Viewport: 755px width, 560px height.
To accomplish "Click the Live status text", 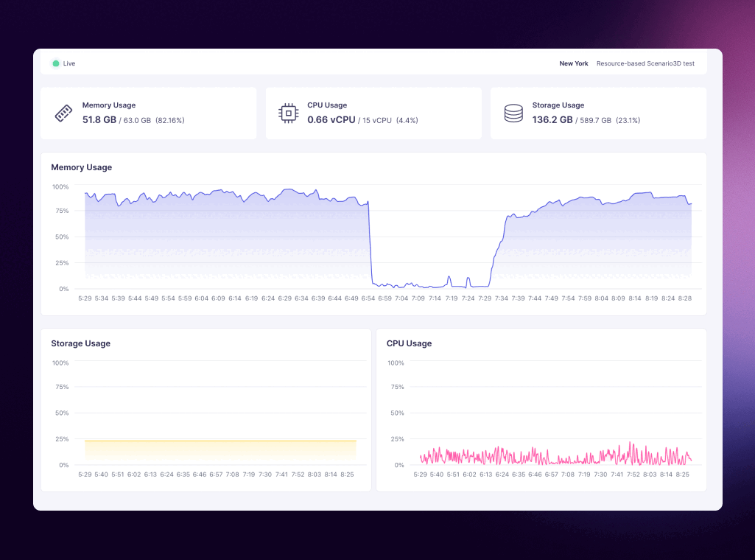I will (69, 63).
